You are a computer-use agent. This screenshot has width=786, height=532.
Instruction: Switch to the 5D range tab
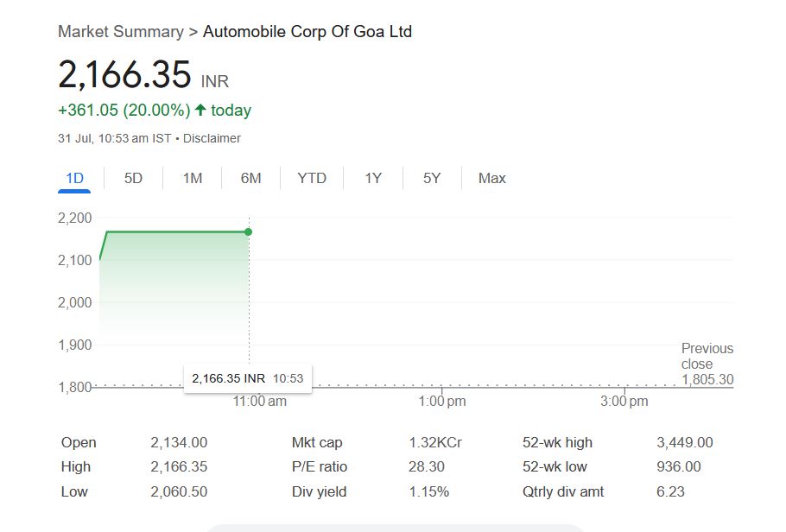click(133, 179)
